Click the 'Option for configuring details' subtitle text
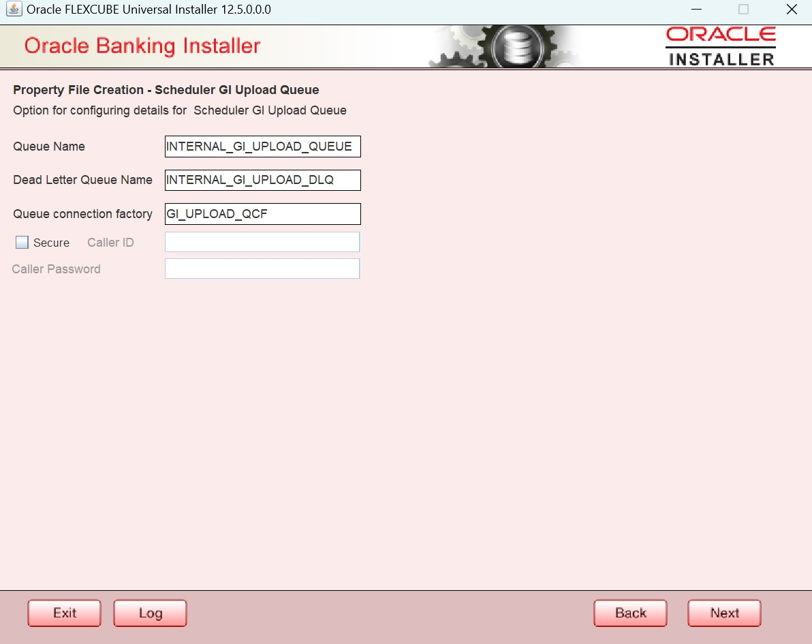812x644 pixels. [x=180, y=110]
